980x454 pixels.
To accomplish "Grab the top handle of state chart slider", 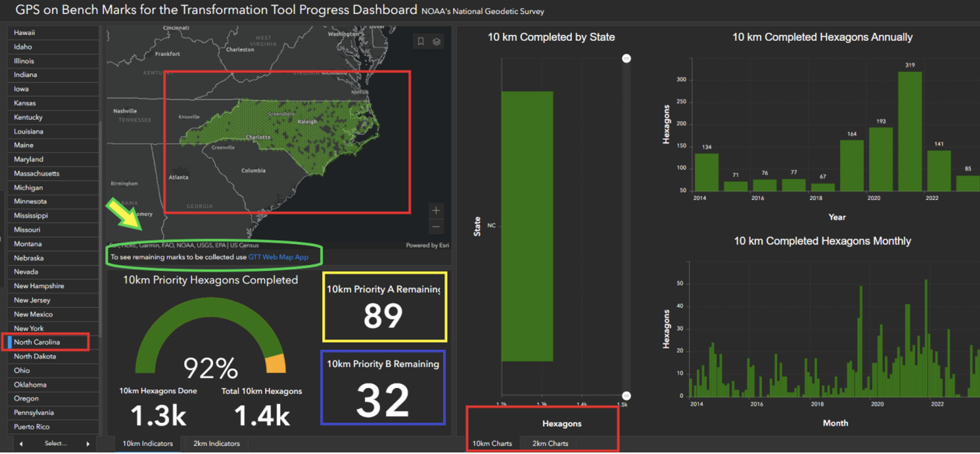I will 626,58.
